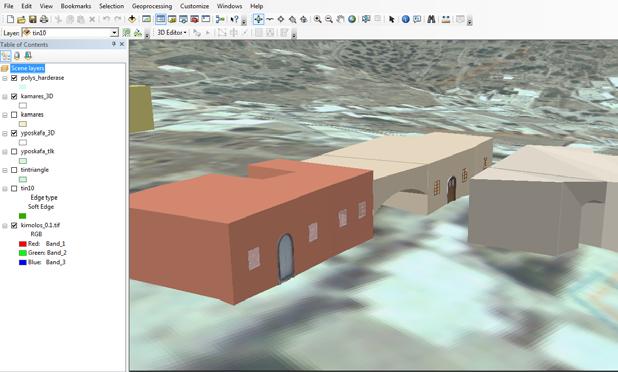Turn on tin10 layer visibility
Viewport: 618px width, 372px height.
pos(14,188)
